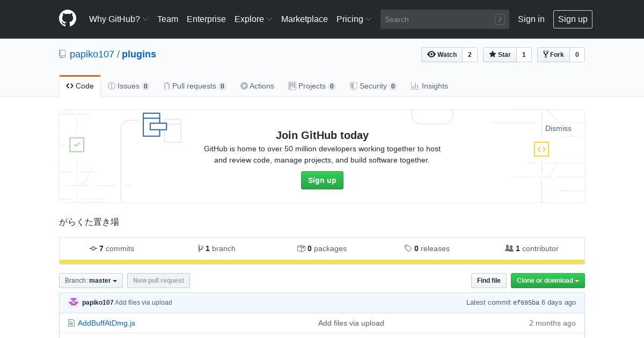Viewport: 644px width, 338px height.
Task: Click the releases tag icon
Action: point(408,248)
